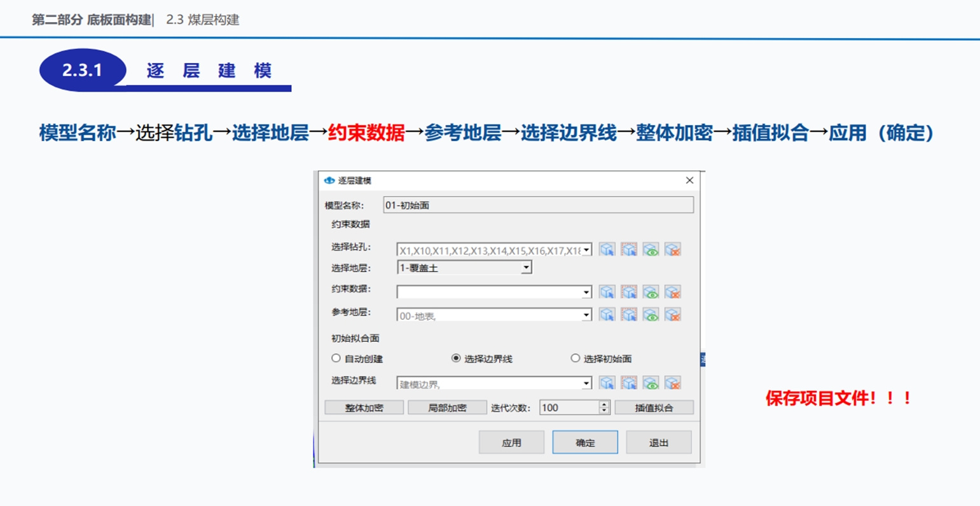Click pick-object icon in 选择钻孔 row
This screenshot has height=506, width=980.
coord(607,249)
